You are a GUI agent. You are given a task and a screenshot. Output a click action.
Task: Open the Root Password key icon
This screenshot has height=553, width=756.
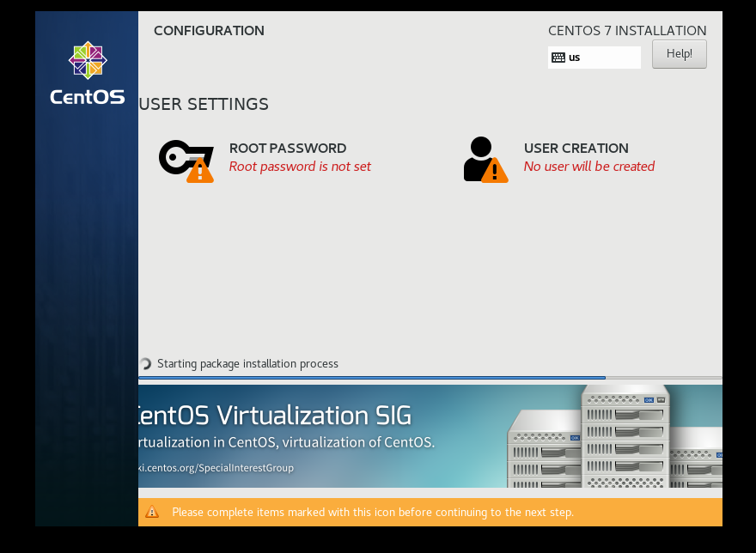tap(186, 161)
